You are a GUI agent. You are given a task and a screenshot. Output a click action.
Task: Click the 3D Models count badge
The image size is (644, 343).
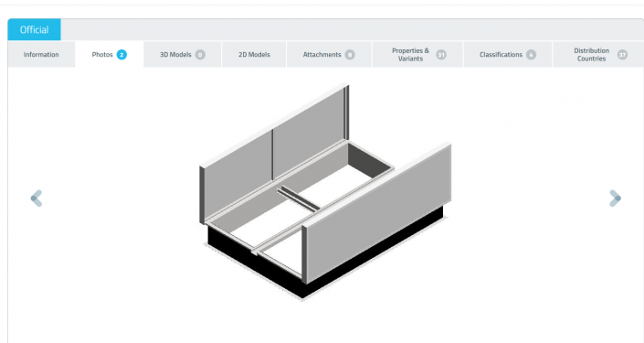click(200, 55)
